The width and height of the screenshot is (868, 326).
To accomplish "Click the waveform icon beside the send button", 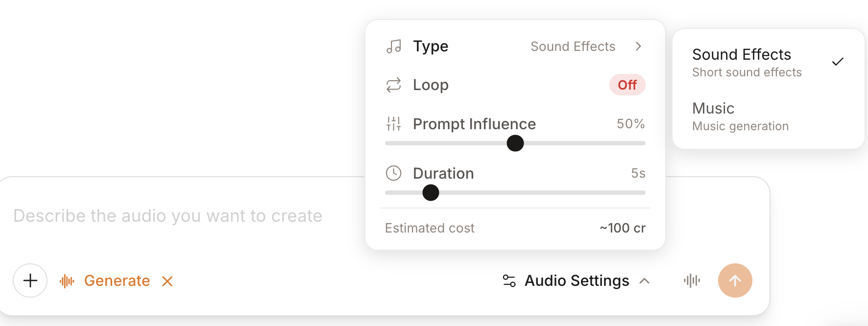I will pos(692,280).
